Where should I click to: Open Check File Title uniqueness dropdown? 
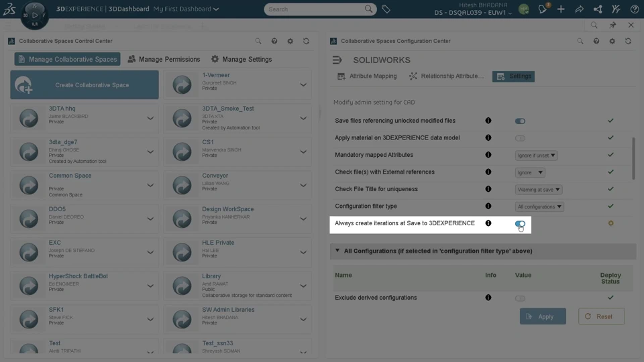click(539, 190)
